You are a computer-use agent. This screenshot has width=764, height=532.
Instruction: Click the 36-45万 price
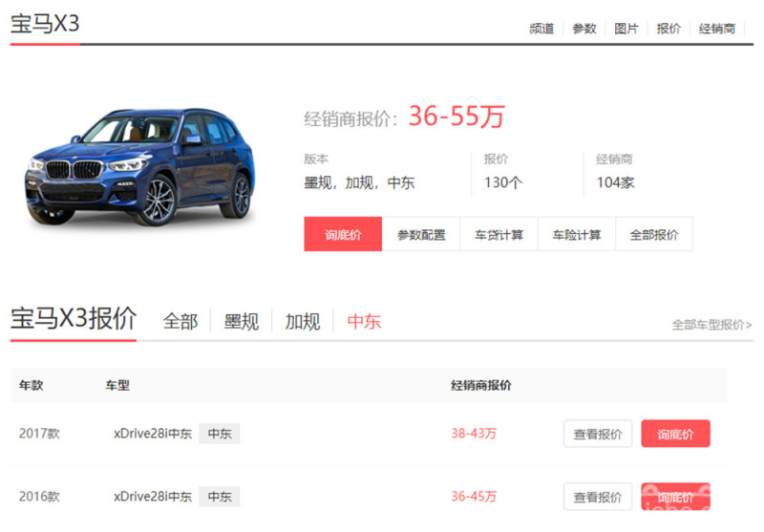(x=474, y=497)
